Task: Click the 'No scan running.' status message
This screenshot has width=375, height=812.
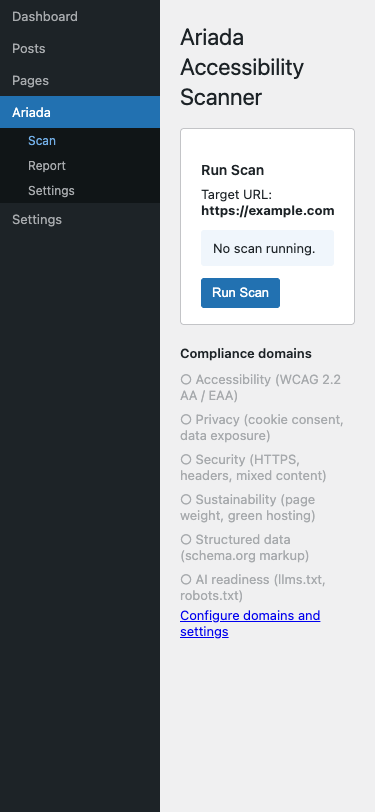Action: (x=267, y=249)
